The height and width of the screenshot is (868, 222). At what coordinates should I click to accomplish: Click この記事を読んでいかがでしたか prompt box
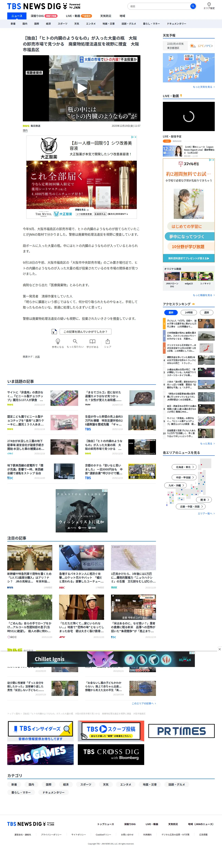[x=85, y=332]
